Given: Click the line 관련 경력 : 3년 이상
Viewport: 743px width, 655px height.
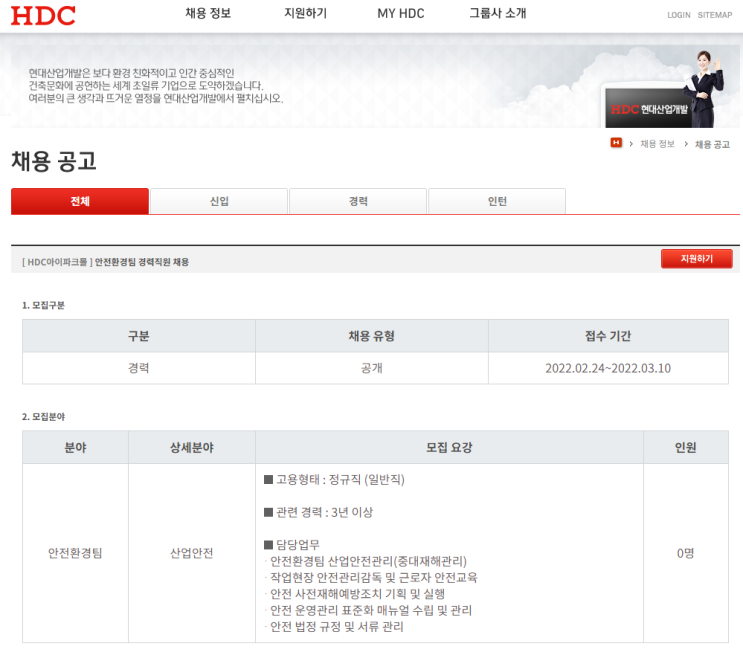Looking at the screenshot, I should click(319, 512).
